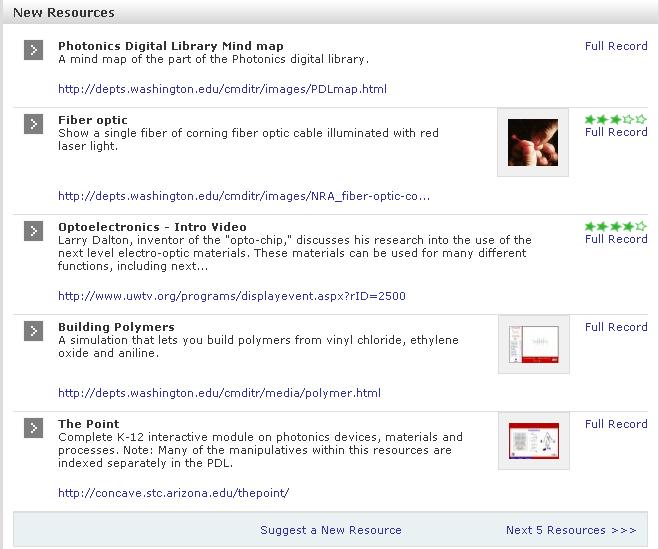Open The Point thumbnail image

(x=532, y=441)
